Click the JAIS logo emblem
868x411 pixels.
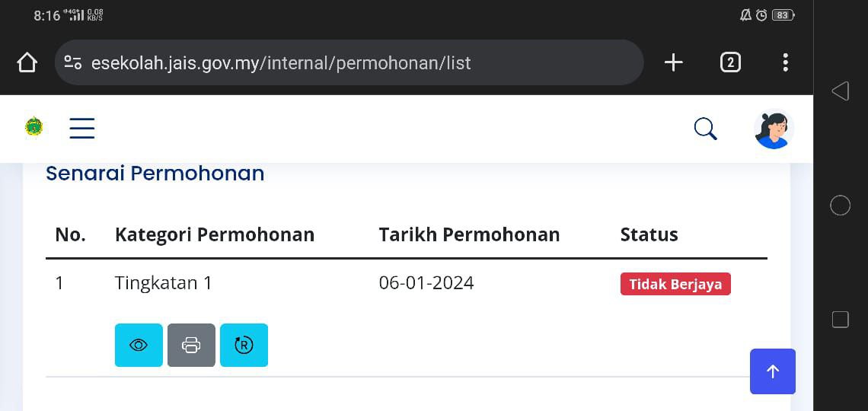[34, 127]
